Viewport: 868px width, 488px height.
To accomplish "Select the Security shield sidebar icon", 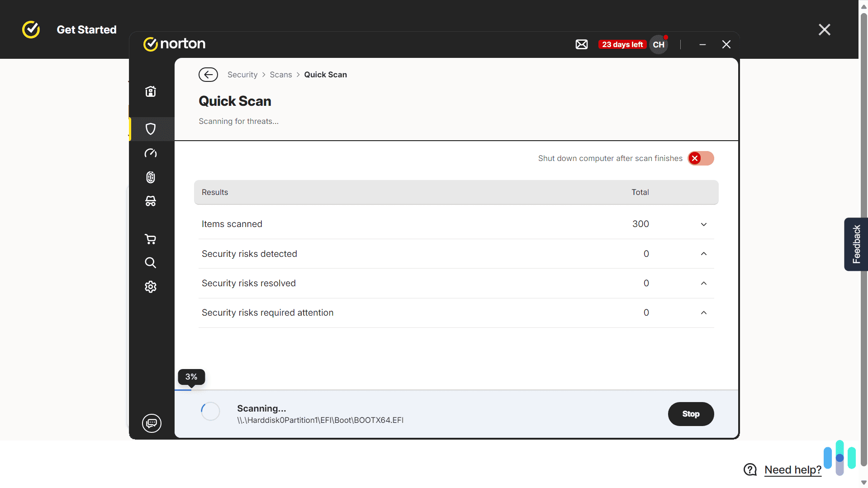I will [x=151, y=129].
